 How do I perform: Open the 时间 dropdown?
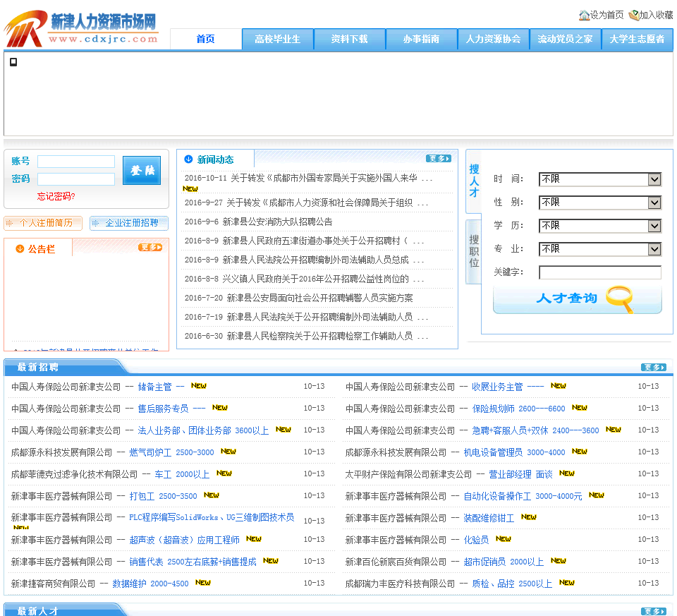pos(599,179)
